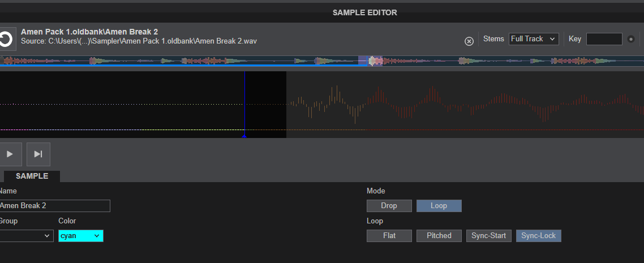Screen dimensions: 644x263
Task: Click the zoomed waveform display area
Action: coord(322,105)
